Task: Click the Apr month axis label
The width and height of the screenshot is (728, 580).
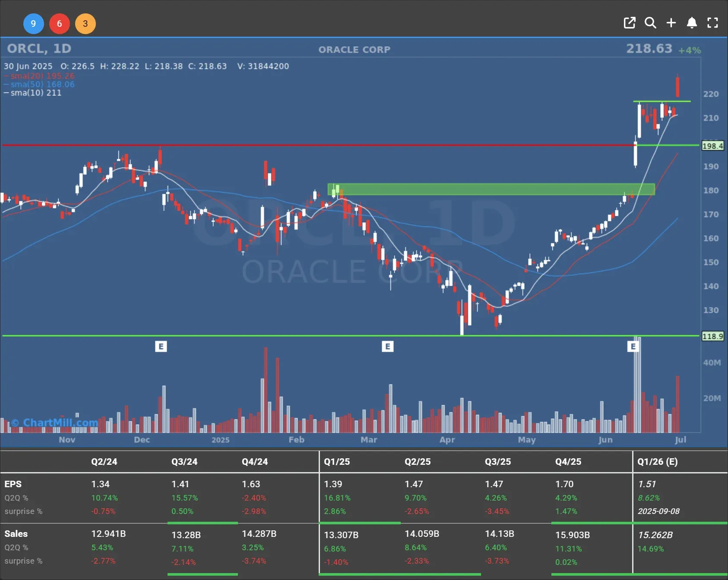Action: pyautogui.click(x=447, y=440)
